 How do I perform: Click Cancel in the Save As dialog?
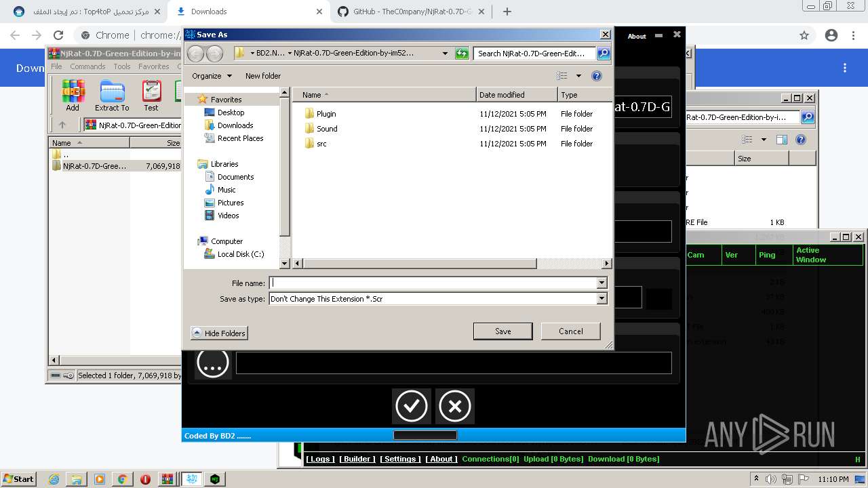tap(570, 331)
